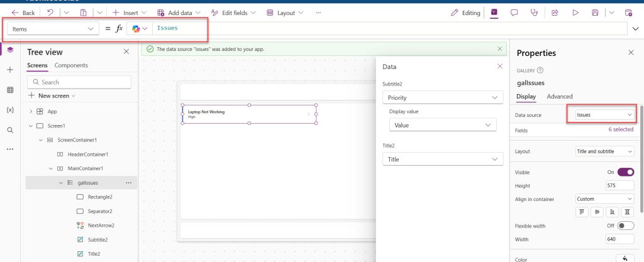Open the Subtitle2 Priority dropdown
The height and width of the screenshot is (262, 644).
pyautogui.click(x=443, y=97)
